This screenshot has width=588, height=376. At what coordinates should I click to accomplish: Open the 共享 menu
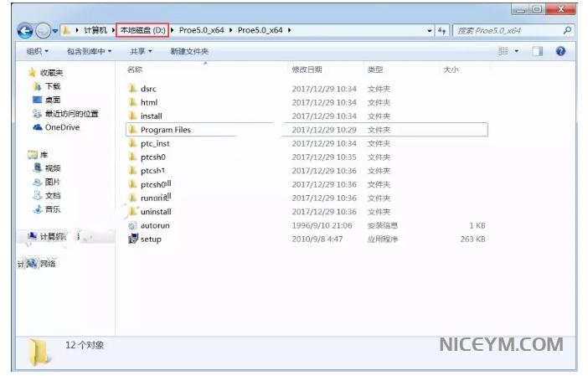tap(142, 52)
